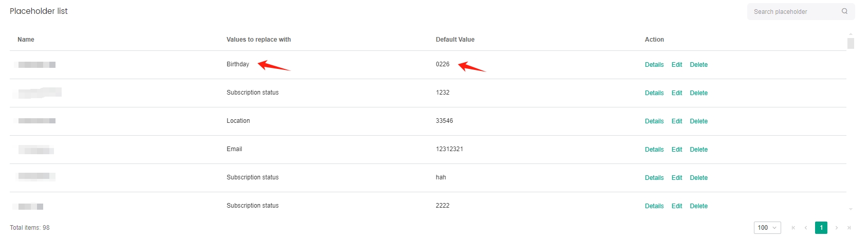Open Details for Birthday placeholder
This screenshot has width=868, height=238.
pos(654,65)
